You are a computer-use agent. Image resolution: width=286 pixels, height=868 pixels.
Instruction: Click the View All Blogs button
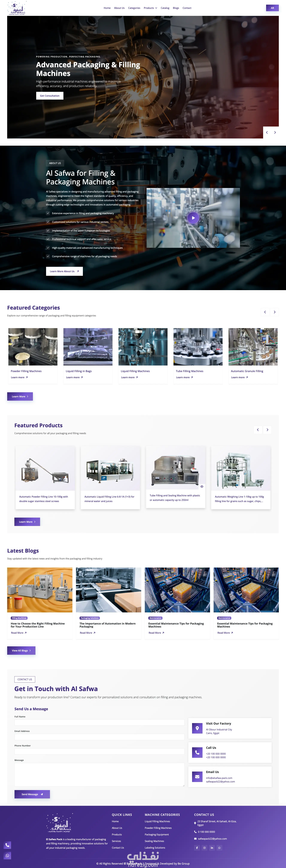click(21, 651)
